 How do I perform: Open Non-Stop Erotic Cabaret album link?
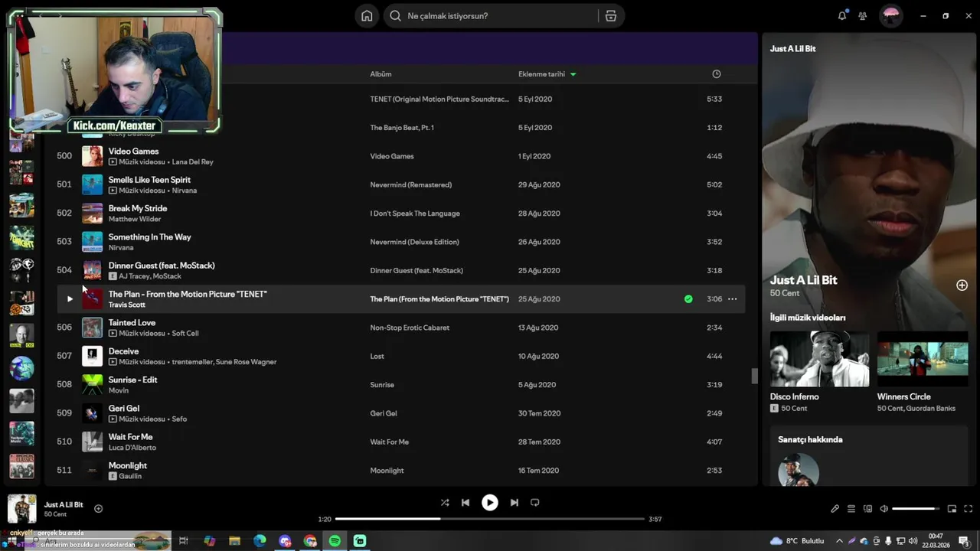tap(410, 328)
